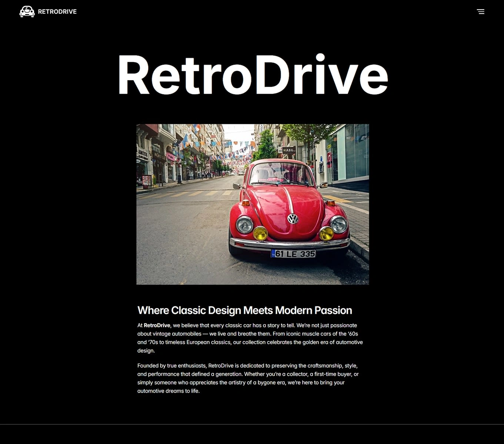Image resolution: width=504 pixels, height=444 pixels.
Task: Open the hamburger navigation menu
Action: point(481,11)
